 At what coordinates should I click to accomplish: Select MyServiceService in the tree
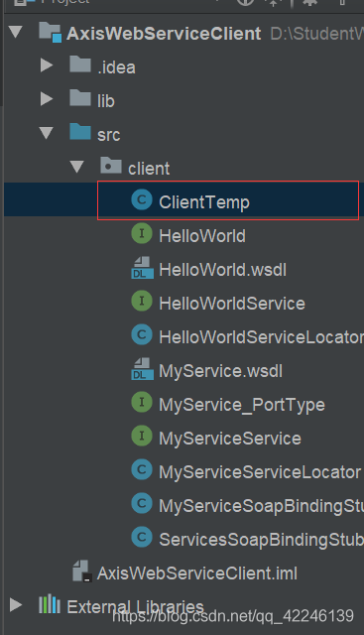[x=230, y=439]
